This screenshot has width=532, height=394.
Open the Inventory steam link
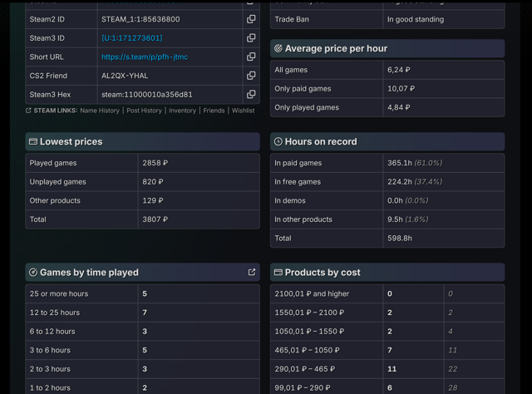click(183, 111)
